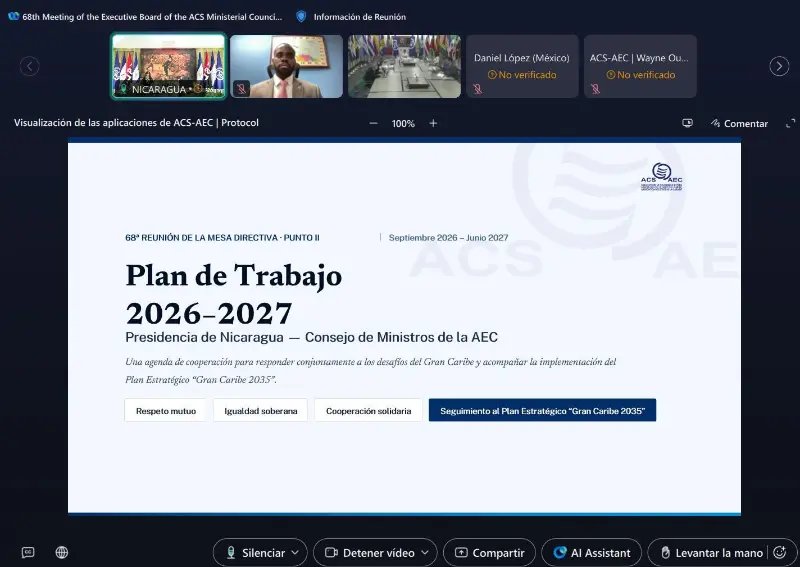
Task: Open Comentar annotation tool
Action: 739,124
